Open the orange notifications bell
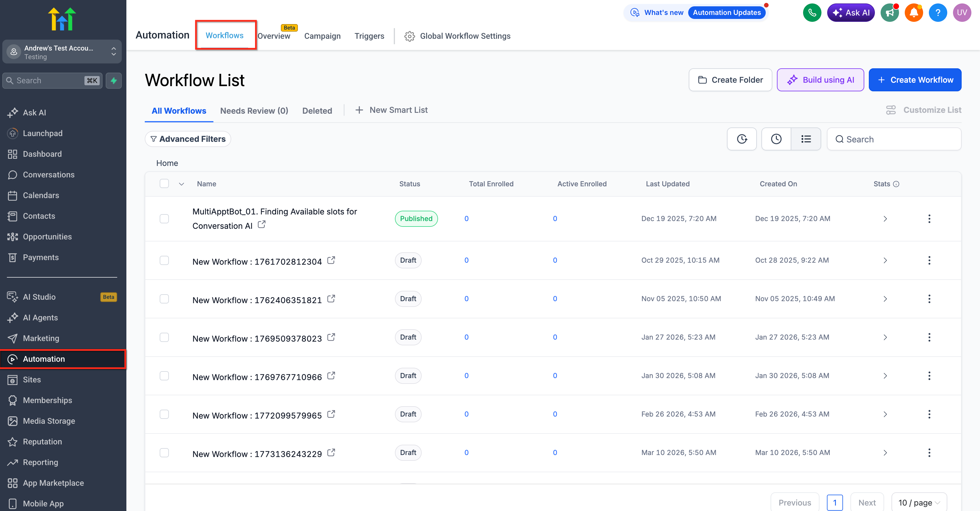This screenshot has width=980, height=511. pos(913,13)
